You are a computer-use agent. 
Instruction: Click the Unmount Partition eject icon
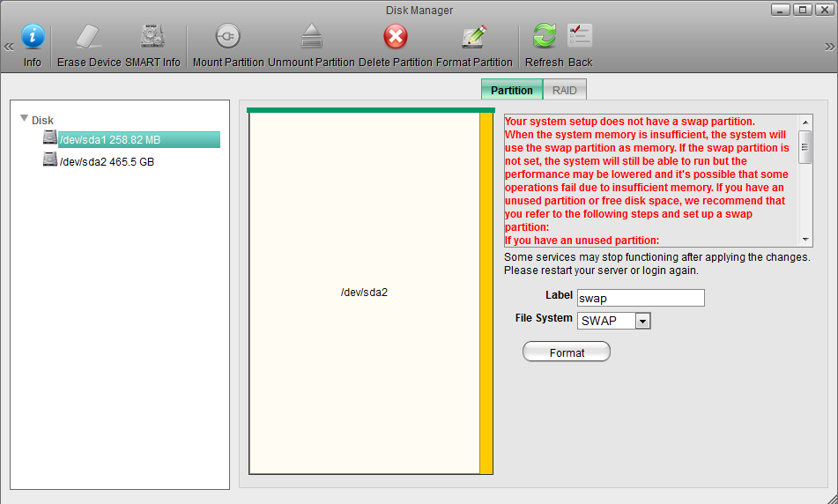(x=311, y=37)
